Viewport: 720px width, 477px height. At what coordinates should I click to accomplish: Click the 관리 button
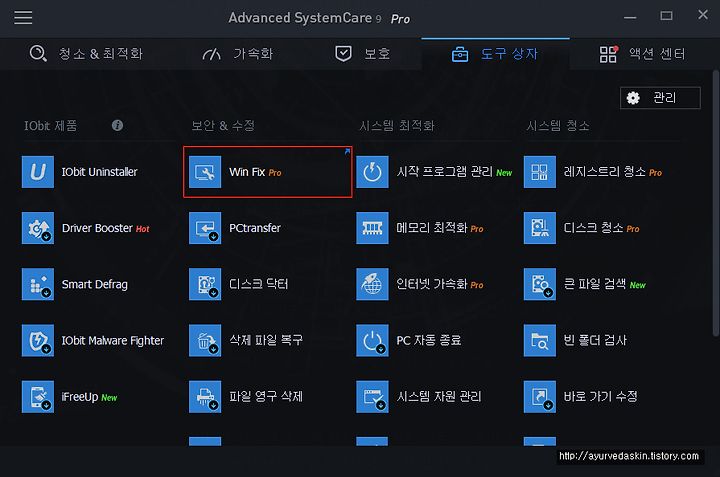(x=660, y=98)
